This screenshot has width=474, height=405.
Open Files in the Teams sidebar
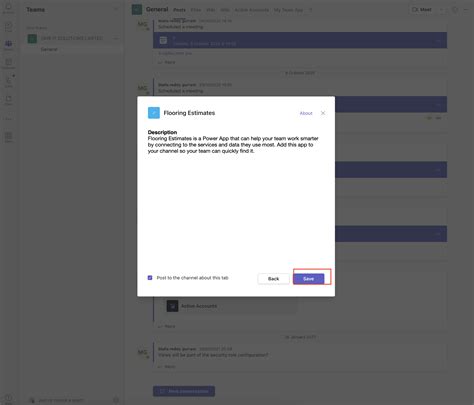click(x=8, y=100)
